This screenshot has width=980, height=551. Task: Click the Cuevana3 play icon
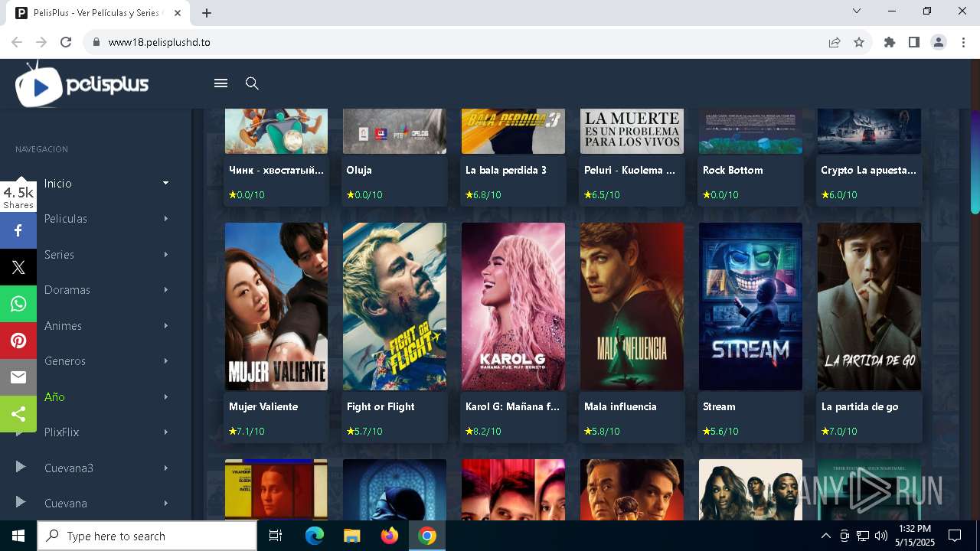tap(21, 468)
